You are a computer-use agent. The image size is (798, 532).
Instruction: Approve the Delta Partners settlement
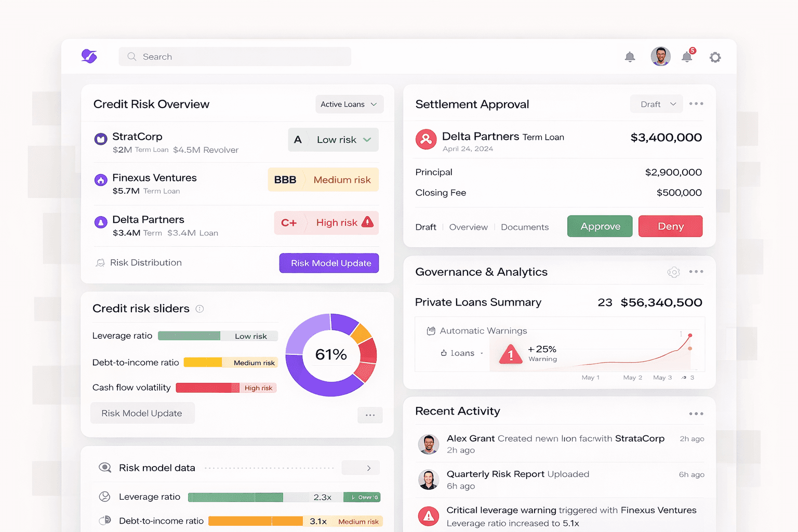[x=600, y=226]
